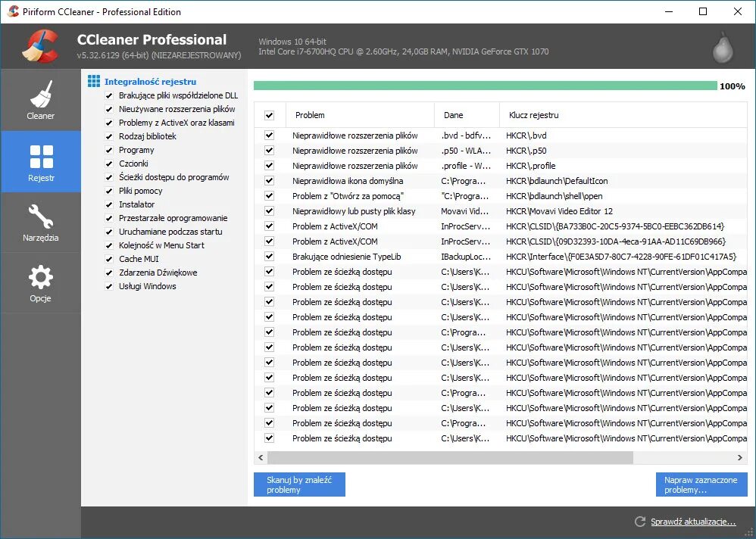Uncheck the HKCR\.bvd result row
The image size is (756, 539).
(270, 136)
